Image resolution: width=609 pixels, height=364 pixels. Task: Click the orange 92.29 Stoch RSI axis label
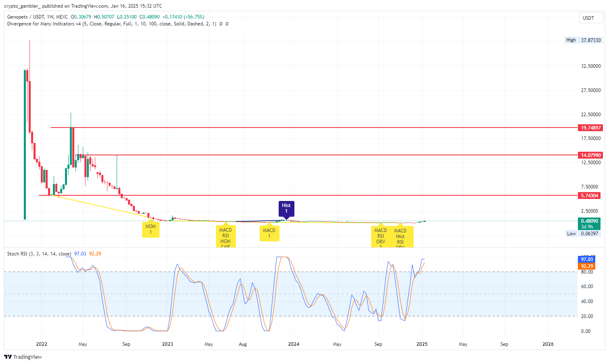(x=586, y=266)
